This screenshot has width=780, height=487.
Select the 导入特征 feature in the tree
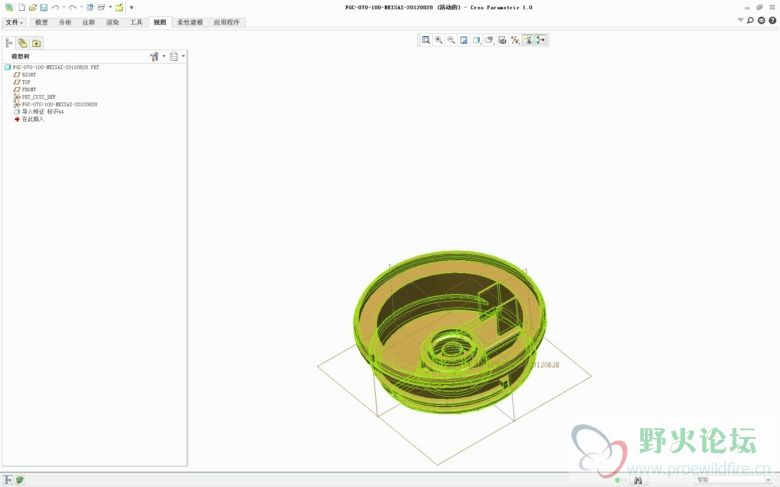(39, 112)
